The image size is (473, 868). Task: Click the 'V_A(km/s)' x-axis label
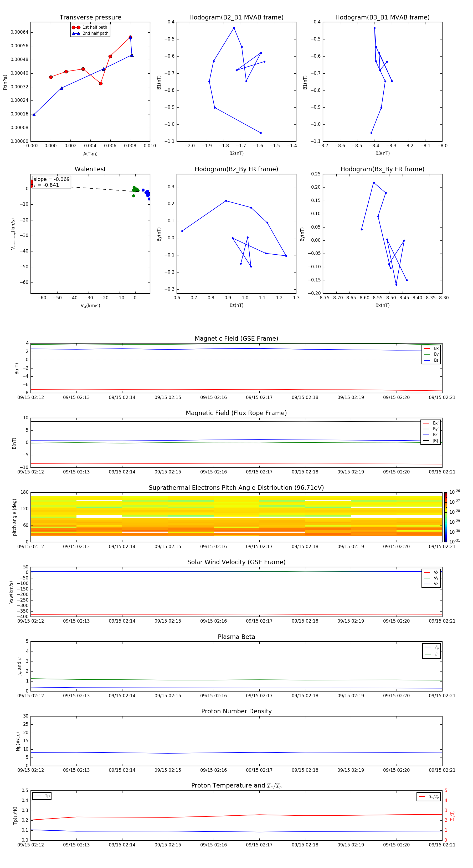[90, 306]
